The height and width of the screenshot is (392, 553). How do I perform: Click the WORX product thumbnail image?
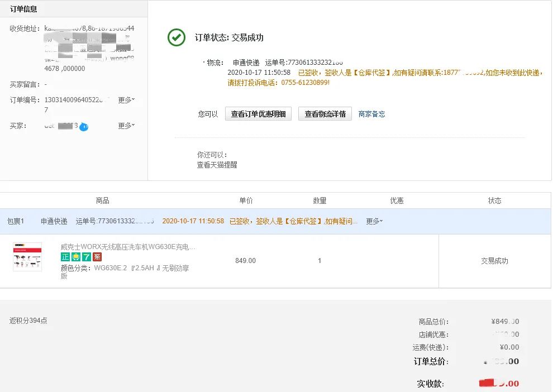26,257
